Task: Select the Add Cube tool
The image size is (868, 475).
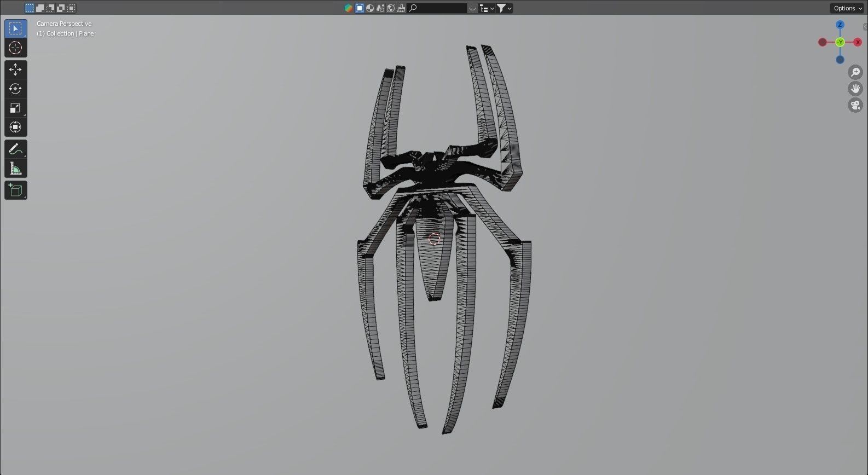Action: click(x=15, y=190)
